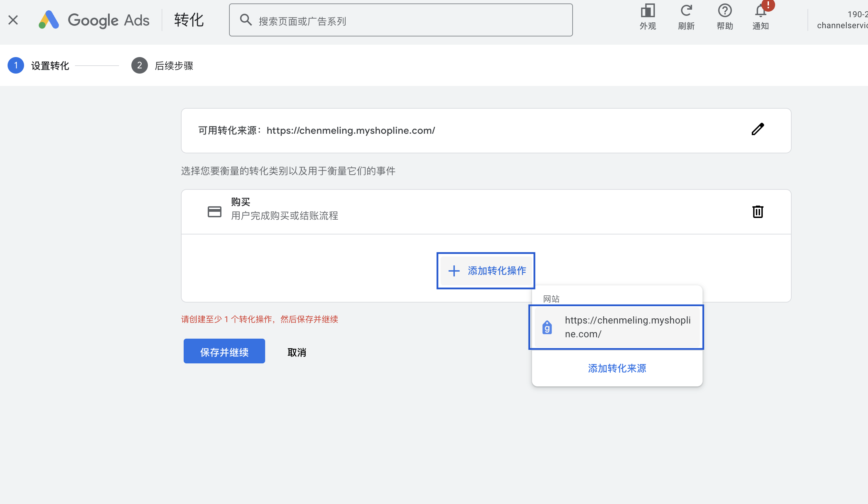
Task: Click the Google Ads logo
Action: tap(94, 20)
